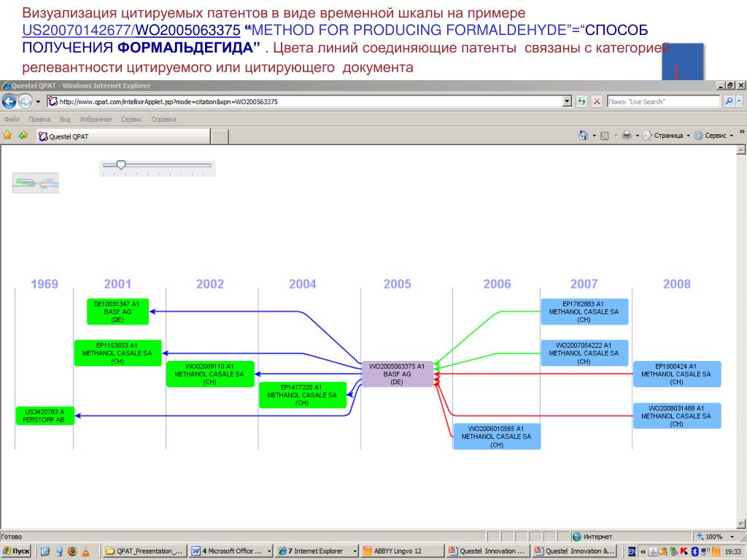Select the DE10031347 A1 BASF AG patent box
The image size is (747, 560).
click(117, 312)
